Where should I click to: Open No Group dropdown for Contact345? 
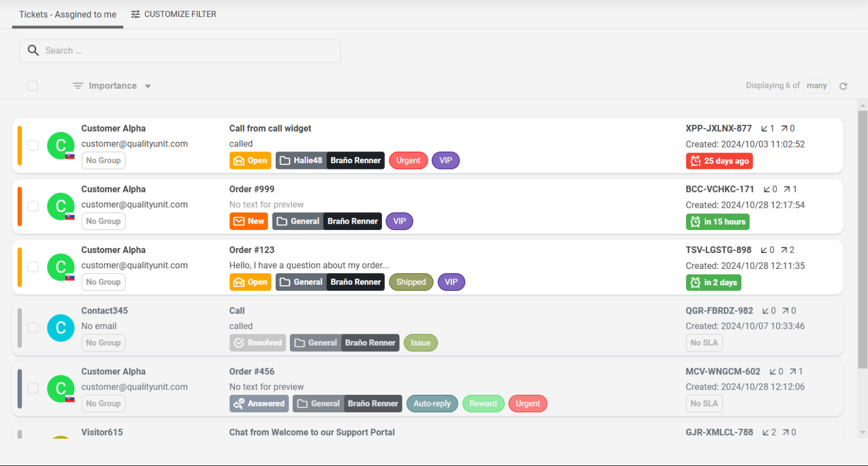coord(103,343)
